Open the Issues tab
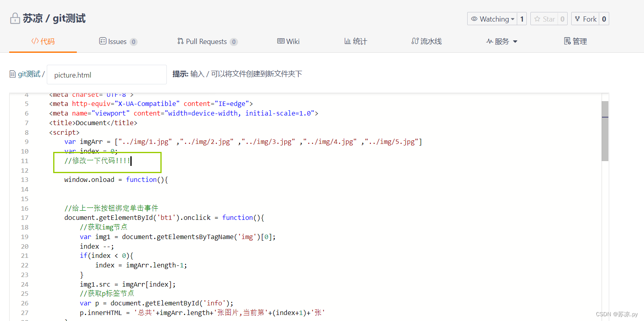 (x=118, y=42)
